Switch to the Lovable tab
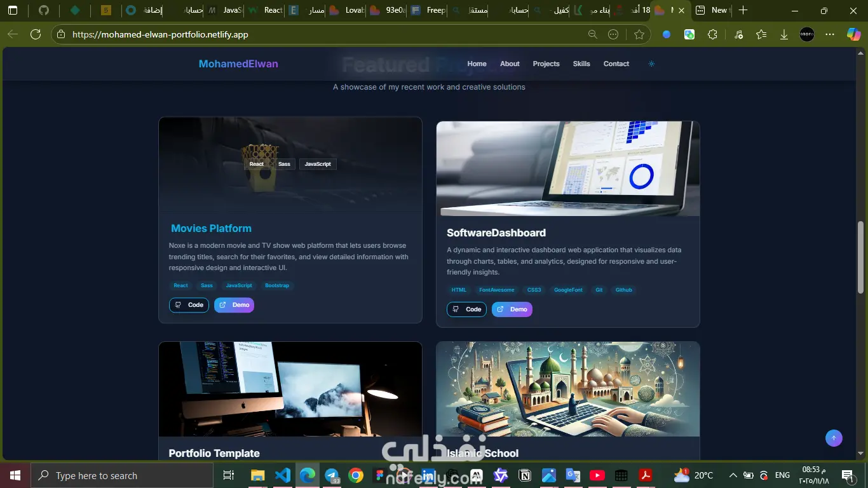Screen dimensions: 868x488 pos(346,10)
